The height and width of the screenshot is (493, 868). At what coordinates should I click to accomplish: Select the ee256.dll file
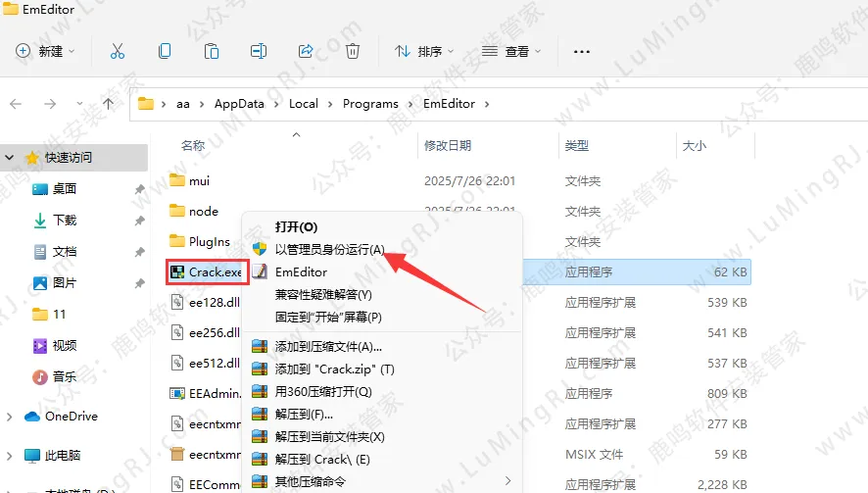(x=215, y=333)
